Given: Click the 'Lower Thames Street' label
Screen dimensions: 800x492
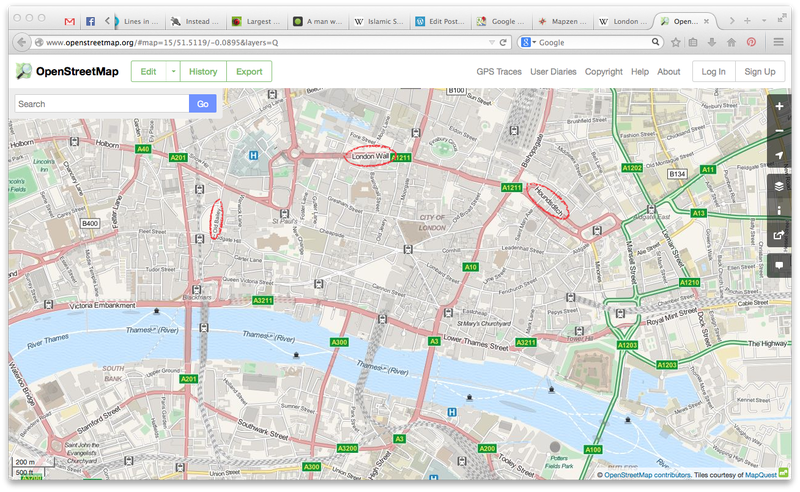Looking at the screenshot, I should click(x=476, y=342).
